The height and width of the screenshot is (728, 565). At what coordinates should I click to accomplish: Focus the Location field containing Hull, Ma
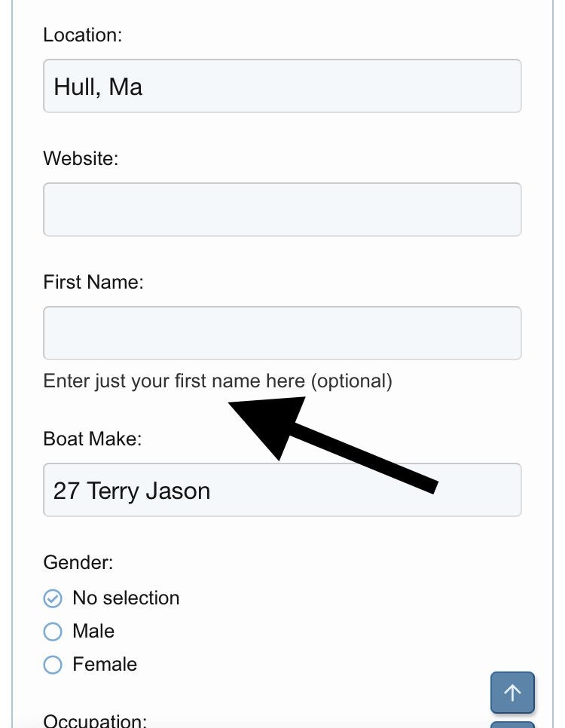click(x=282, y=86)
